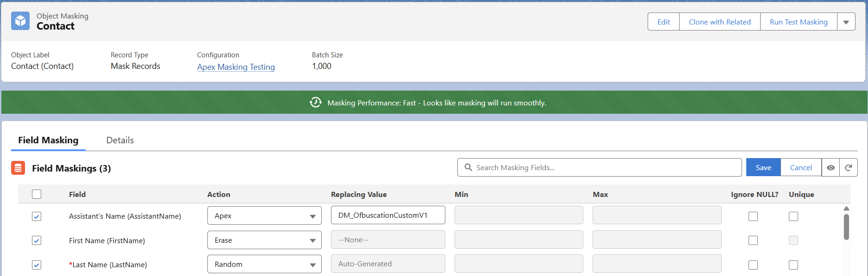Select the Field Masking tab

48,141
